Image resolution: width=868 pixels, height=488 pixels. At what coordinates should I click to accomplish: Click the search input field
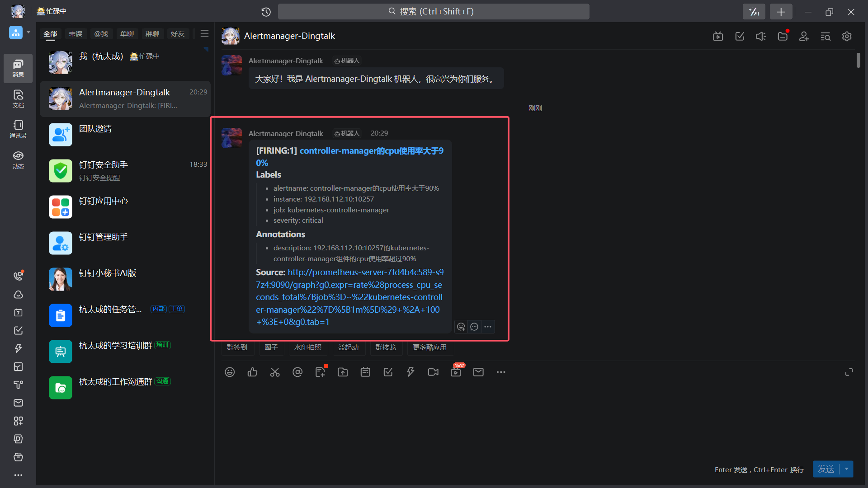click(x=433, y=12)
